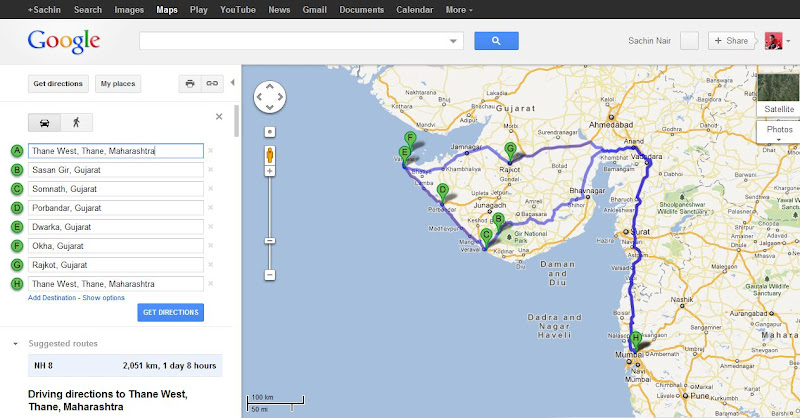Remove Porbandar destination
The height and width of the screenshot is (418, 800).
click(210, 208)
